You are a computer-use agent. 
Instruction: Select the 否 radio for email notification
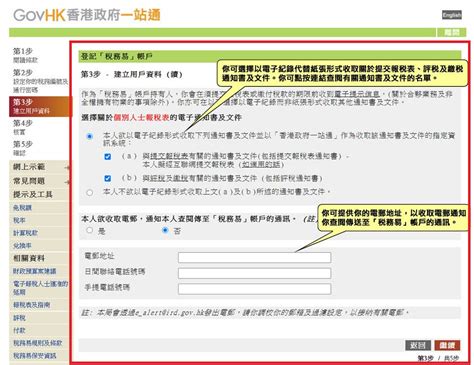165,230
